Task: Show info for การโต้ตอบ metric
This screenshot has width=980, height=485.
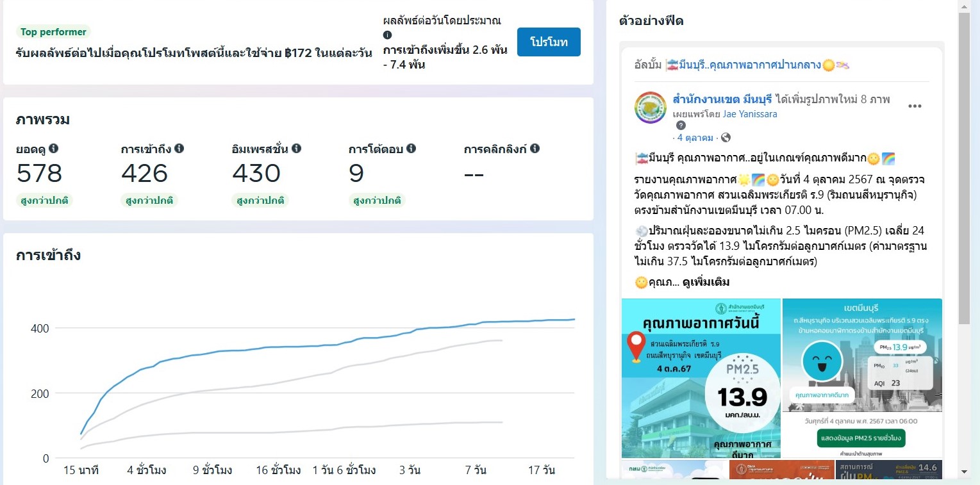Action: 411,149
